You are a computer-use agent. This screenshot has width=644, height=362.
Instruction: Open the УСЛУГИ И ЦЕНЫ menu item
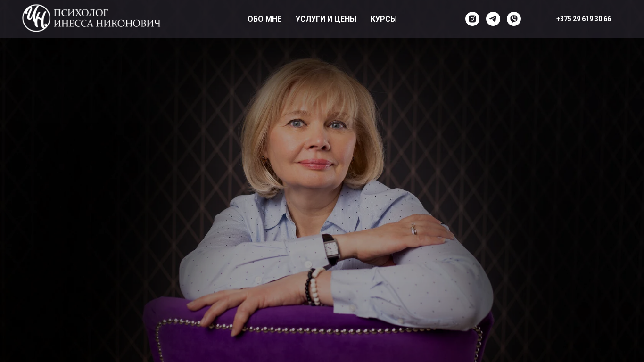click(x=326, y=19)
